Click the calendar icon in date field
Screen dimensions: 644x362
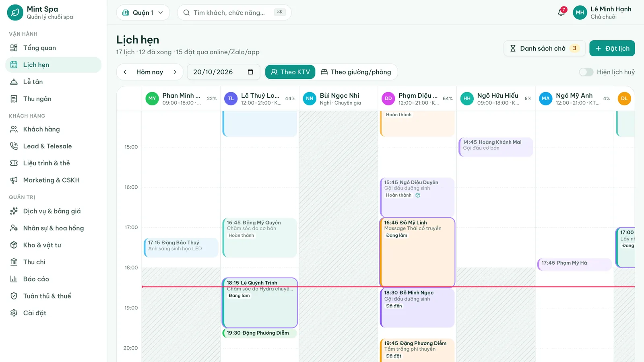pyautogui.click(x=250, y=72)
